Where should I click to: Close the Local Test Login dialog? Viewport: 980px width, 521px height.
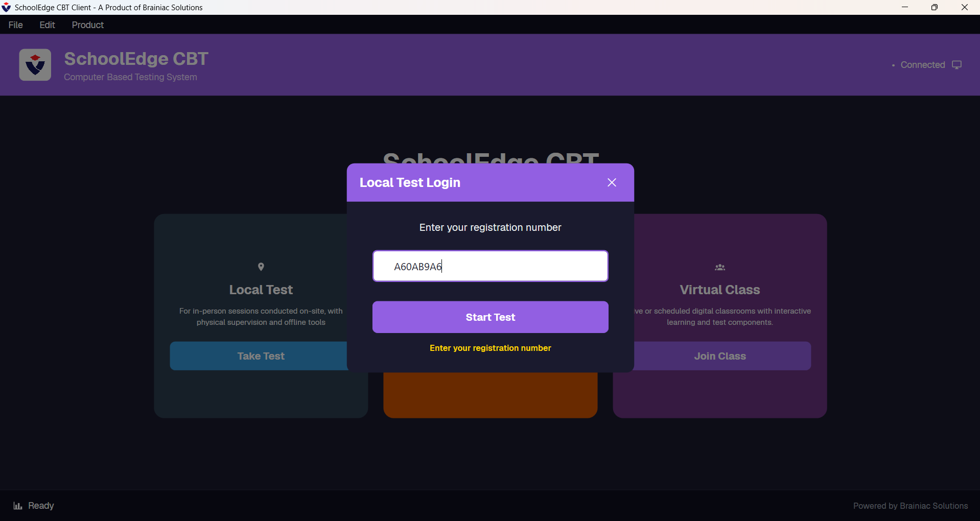[612, 182]
